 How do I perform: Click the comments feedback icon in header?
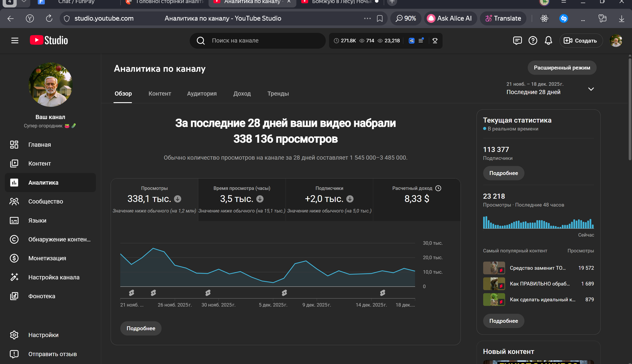pyautogui.click(x=517, y=41)
